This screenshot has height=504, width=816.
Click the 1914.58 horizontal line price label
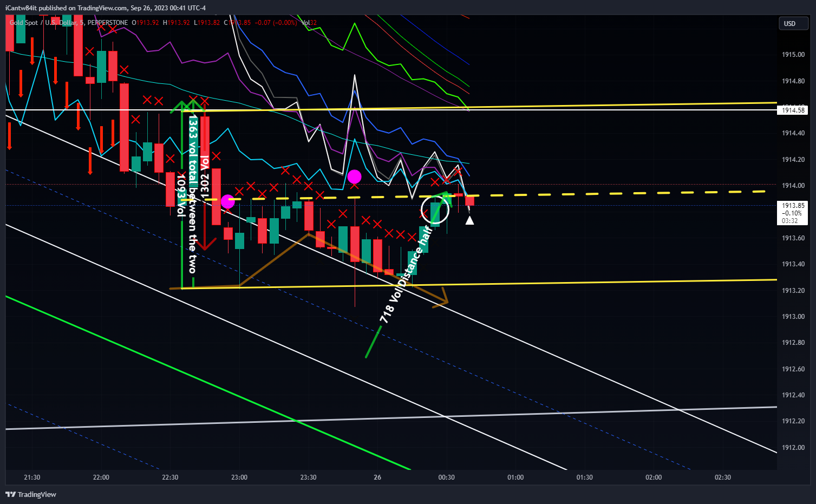(793, 110)
